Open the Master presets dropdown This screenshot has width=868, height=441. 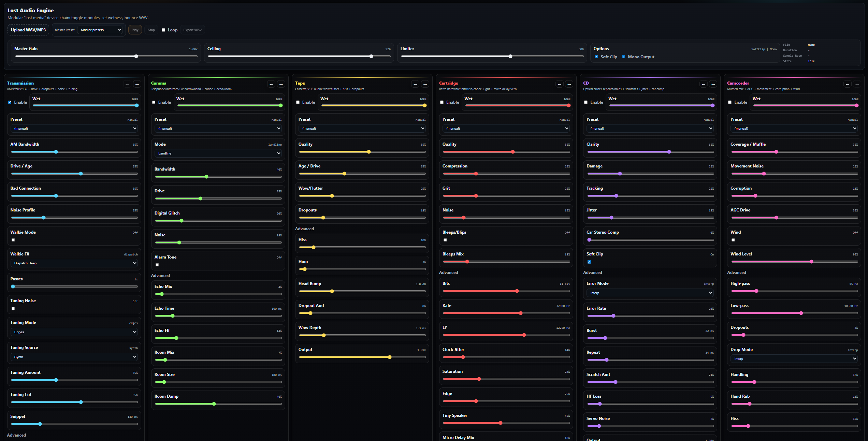click(101, 30)
